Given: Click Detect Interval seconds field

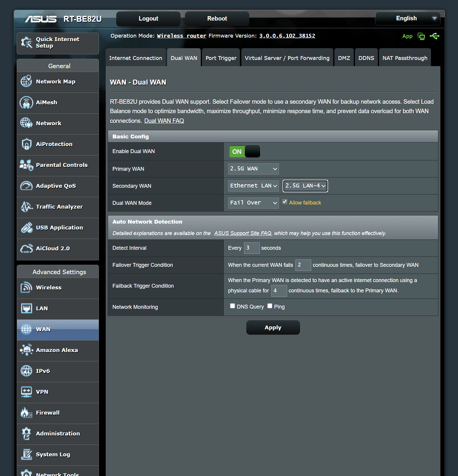Looking at the screenshot, I should [x=252, y=248].
